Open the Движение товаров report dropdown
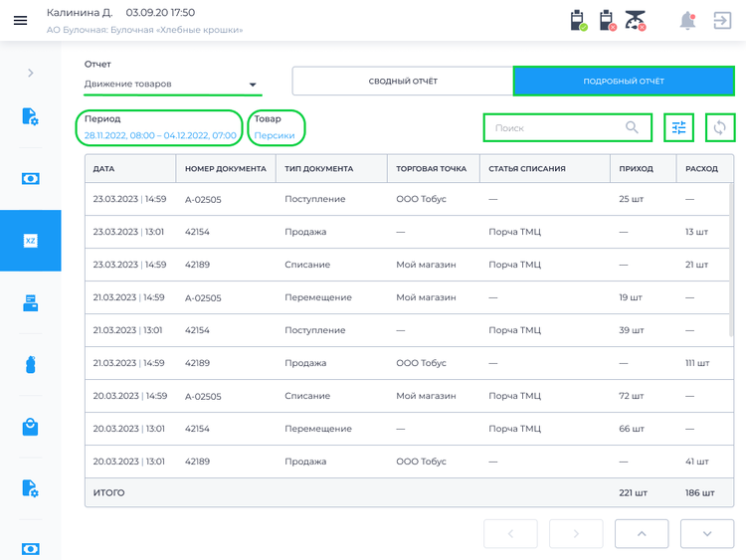746x560 pixels. 173,85
